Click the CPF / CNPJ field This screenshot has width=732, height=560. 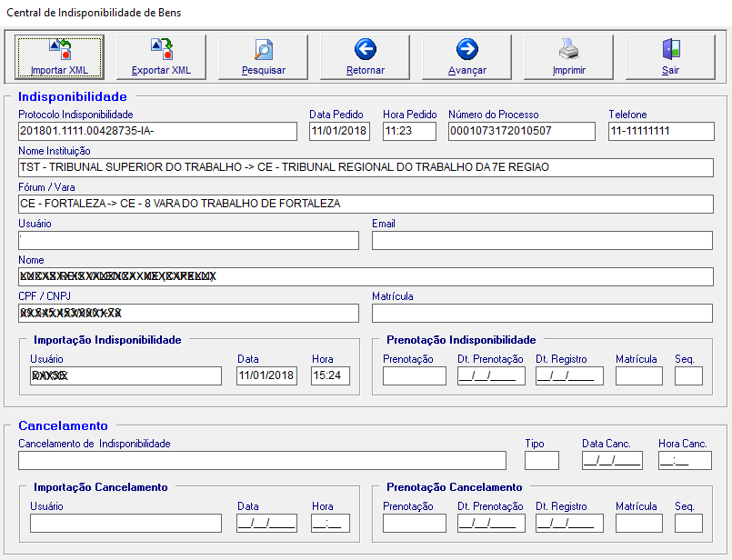click(x=188, y=313)
